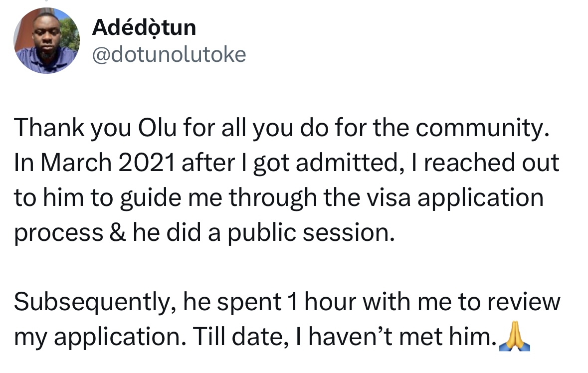This screenshot has height=373, width=588.
Task: Click the word community in tweet
Action: click(482, 128)
